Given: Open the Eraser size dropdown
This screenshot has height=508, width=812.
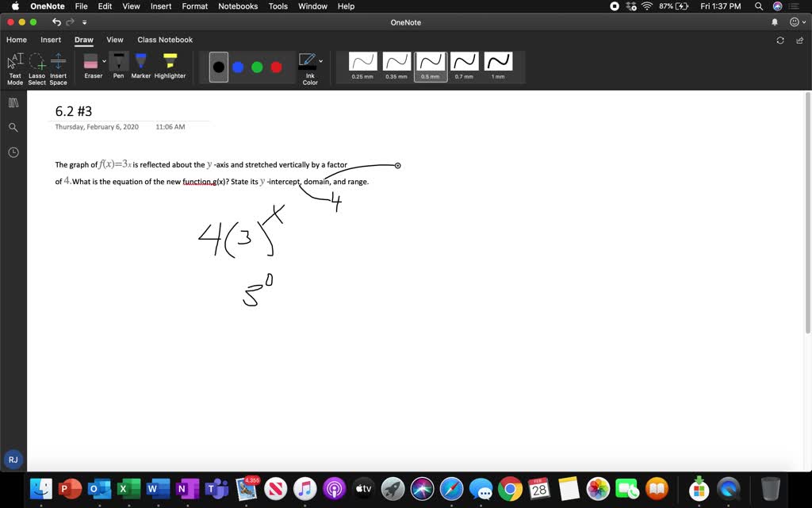Looking at the screenshot, I should [104, 60].
